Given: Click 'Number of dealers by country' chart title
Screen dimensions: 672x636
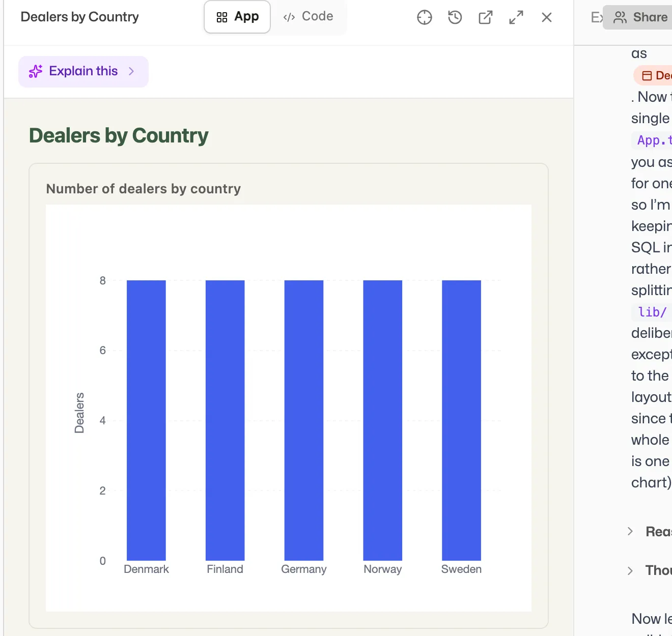Looking at the screenshot, I should coord(144,189).
